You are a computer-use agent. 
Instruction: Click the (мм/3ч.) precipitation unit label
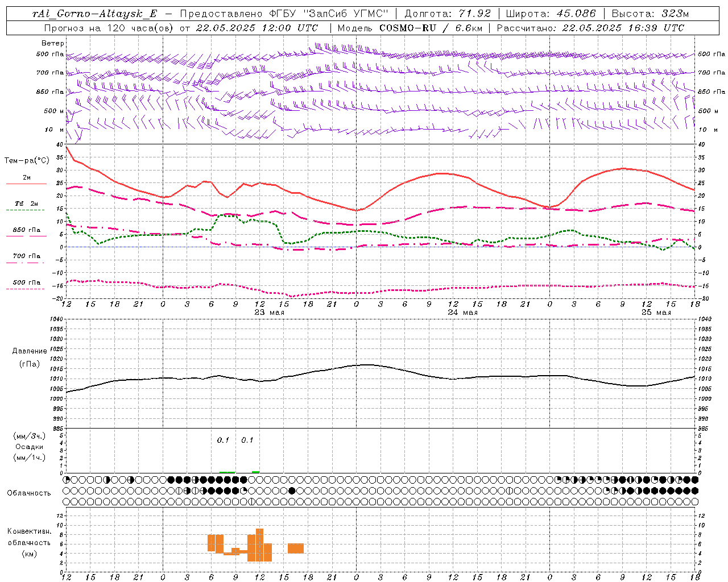click(30, 436)
